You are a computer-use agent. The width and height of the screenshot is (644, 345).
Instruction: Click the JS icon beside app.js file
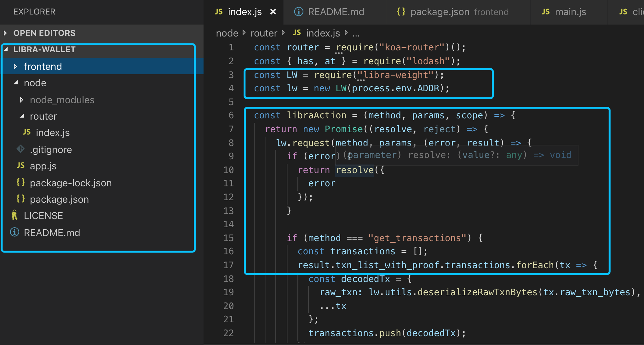coord(20,166)
